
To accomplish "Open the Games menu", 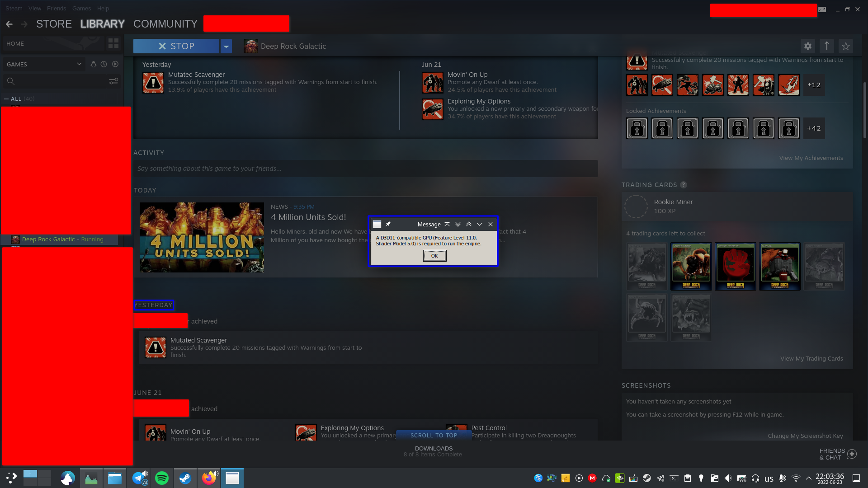I will click(x=82, y=8).
